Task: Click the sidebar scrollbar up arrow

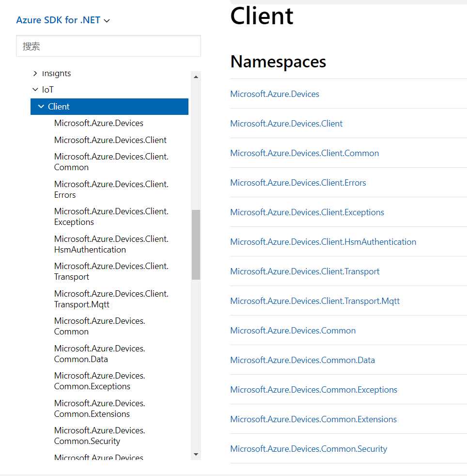Action: (x=196, y=77)
